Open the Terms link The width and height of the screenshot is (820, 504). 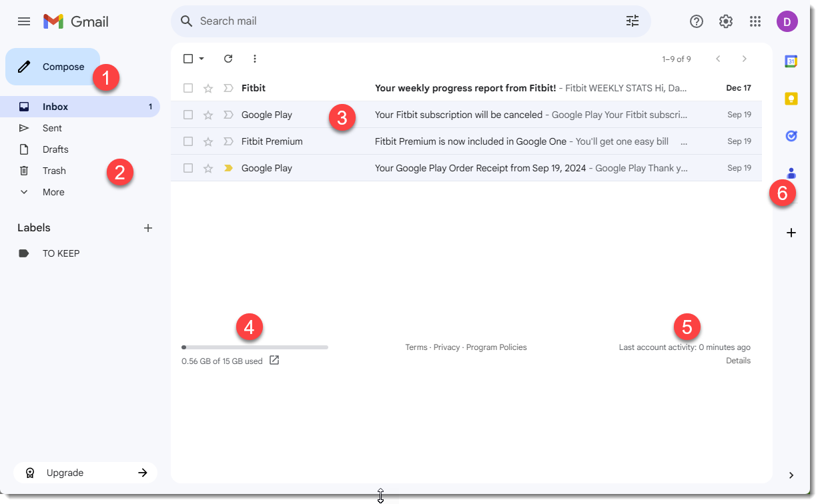[416, 347]
